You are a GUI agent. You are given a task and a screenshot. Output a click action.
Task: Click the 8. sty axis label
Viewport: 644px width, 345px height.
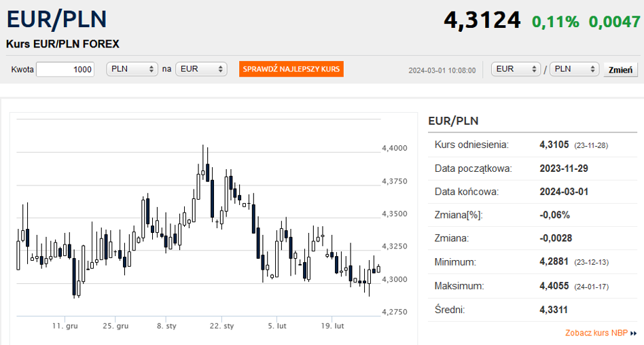[x=166, y=326]
